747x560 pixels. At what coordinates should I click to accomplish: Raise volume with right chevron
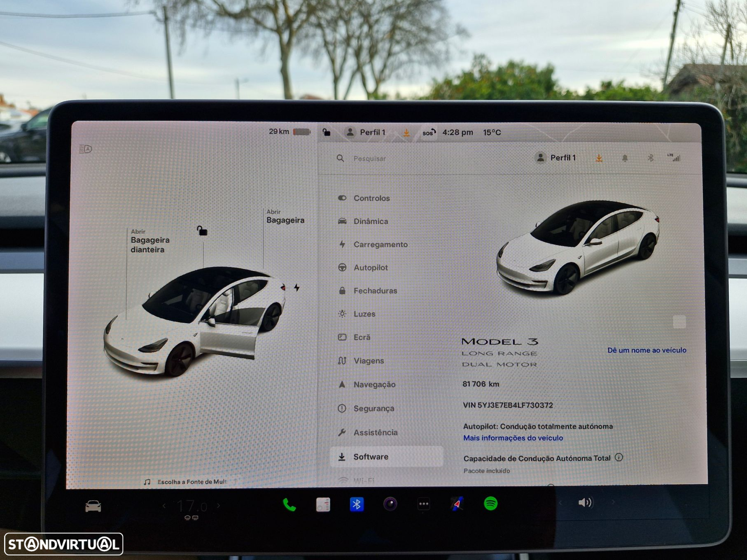pyautogui.click(x=613, y=502)
